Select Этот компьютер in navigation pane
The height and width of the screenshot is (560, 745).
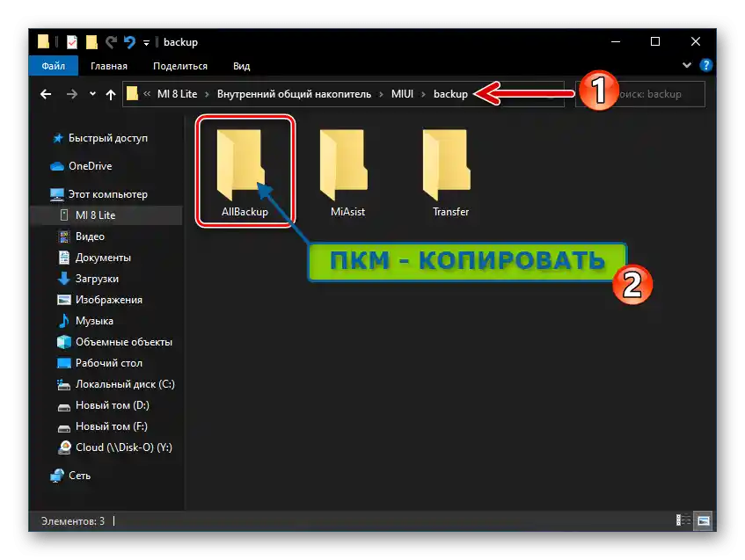coord(99,194)
